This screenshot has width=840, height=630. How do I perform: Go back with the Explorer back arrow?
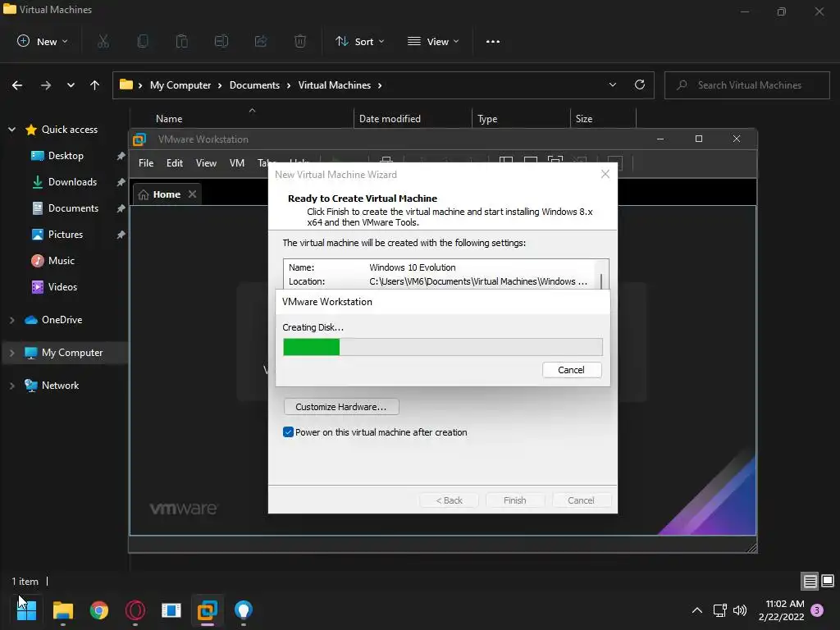coord(17,85)
